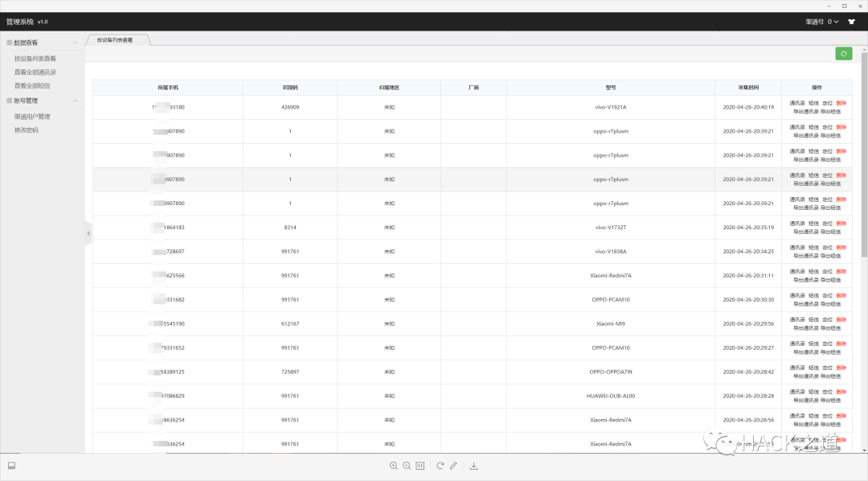Click the 识别码 column header
The width and height of the screenshot is (868, 481).
(x=290, y=88)
